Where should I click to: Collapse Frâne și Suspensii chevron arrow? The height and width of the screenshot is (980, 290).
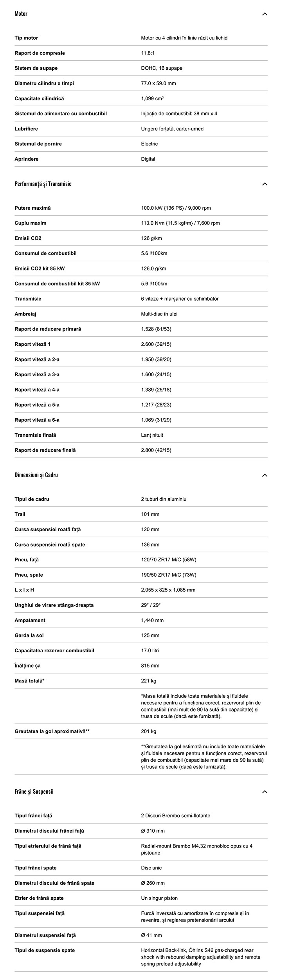[x=265, y=792]
